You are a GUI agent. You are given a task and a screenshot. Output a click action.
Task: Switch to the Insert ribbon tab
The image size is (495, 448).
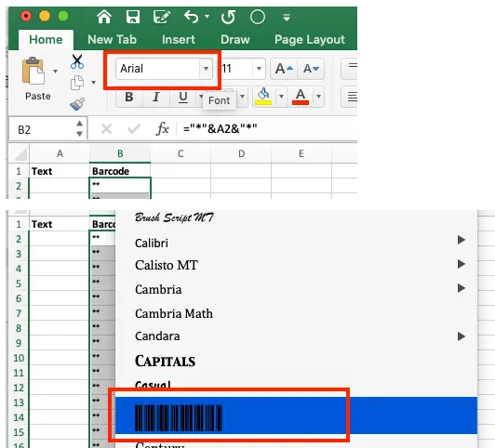[179, 40]
